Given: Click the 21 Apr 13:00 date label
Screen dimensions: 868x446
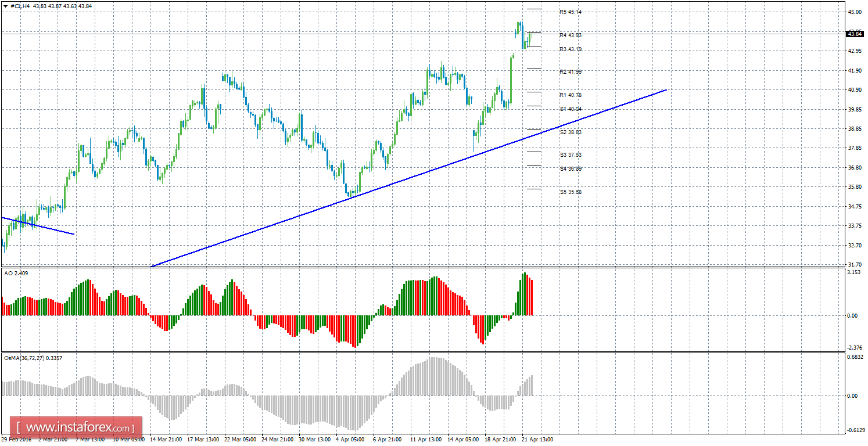Looking at the screenshot, I should pyautogui.click(x=537, y=440).
